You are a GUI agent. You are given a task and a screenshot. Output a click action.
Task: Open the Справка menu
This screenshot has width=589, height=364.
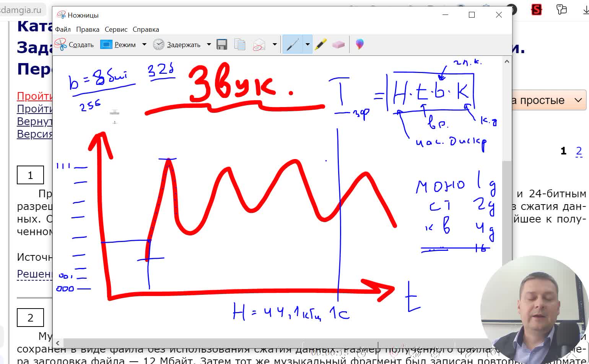click(146, 29)
